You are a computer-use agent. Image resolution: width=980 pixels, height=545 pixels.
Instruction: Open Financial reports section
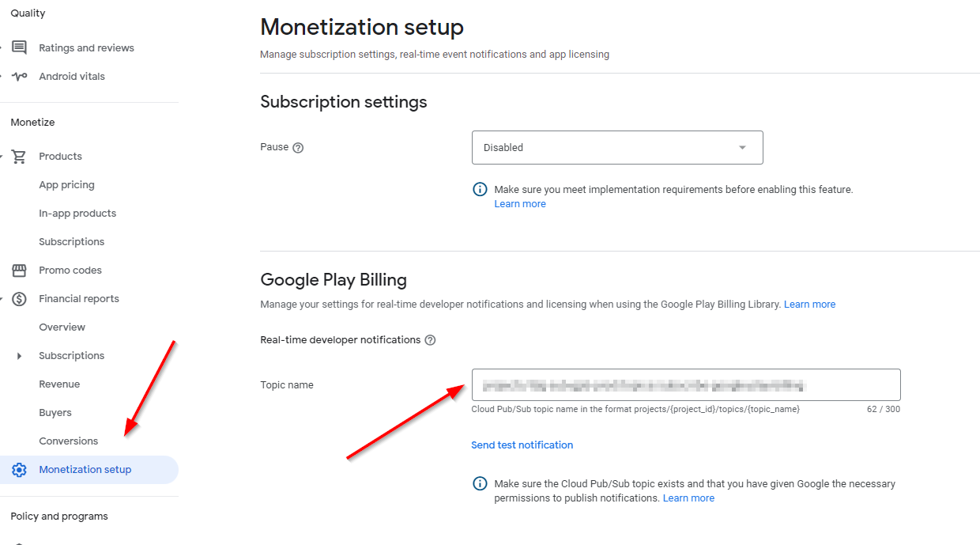79,299
